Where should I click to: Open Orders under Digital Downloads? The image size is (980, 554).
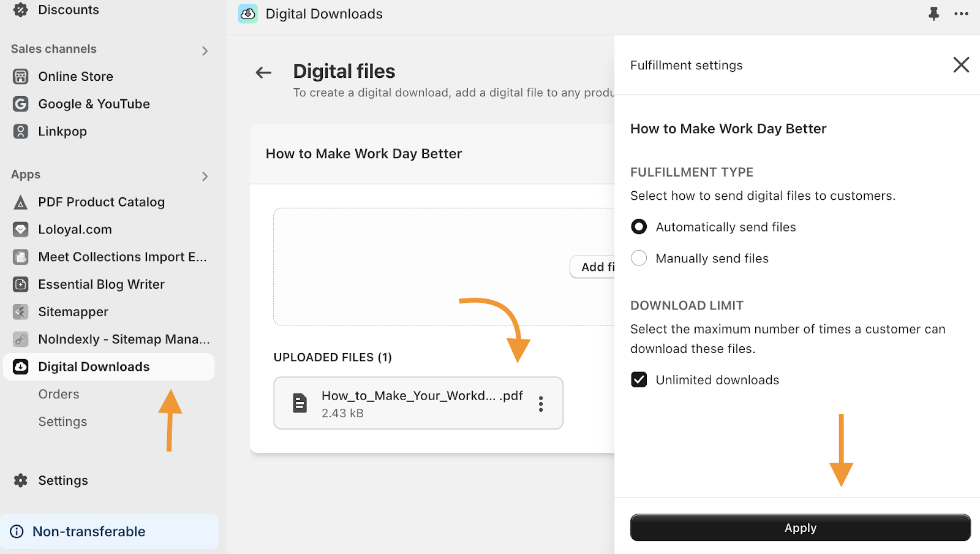pyautogui.click(x=59, y=394)
